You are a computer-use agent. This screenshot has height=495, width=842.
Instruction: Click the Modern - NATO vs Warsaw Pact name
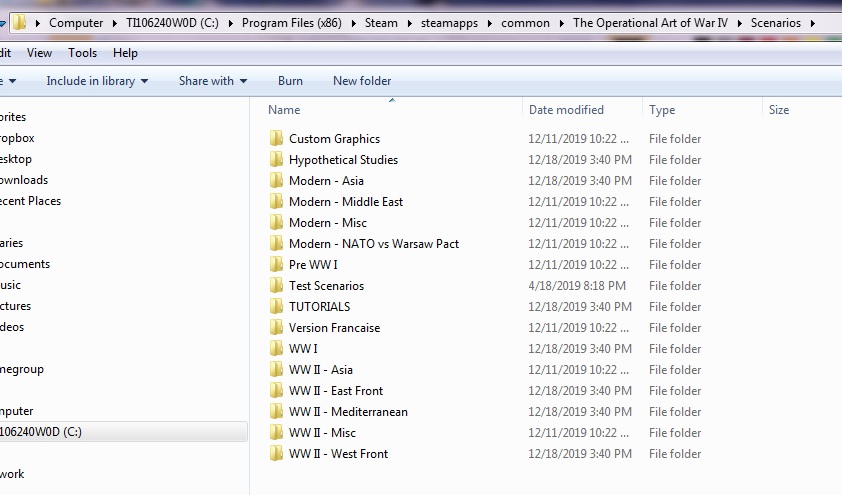click(x=374, y=243)
